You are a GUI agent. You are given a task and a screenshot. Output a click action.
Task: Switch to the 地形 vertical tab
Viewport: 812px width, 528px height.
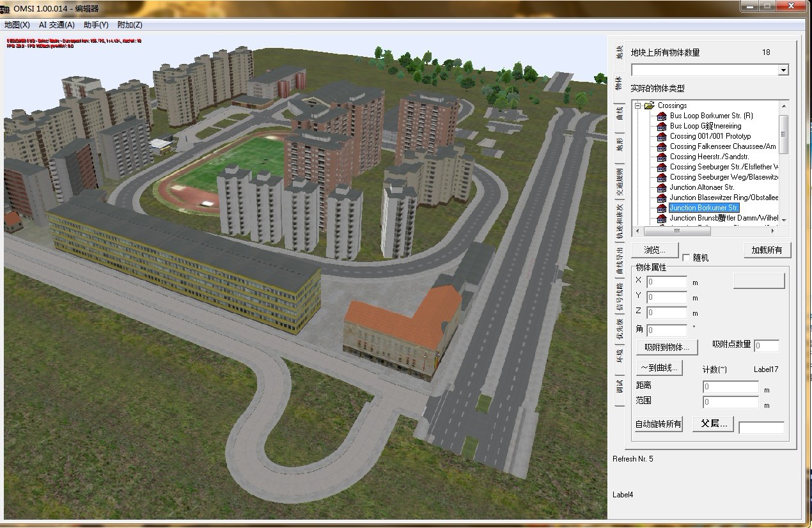[619, 144]
